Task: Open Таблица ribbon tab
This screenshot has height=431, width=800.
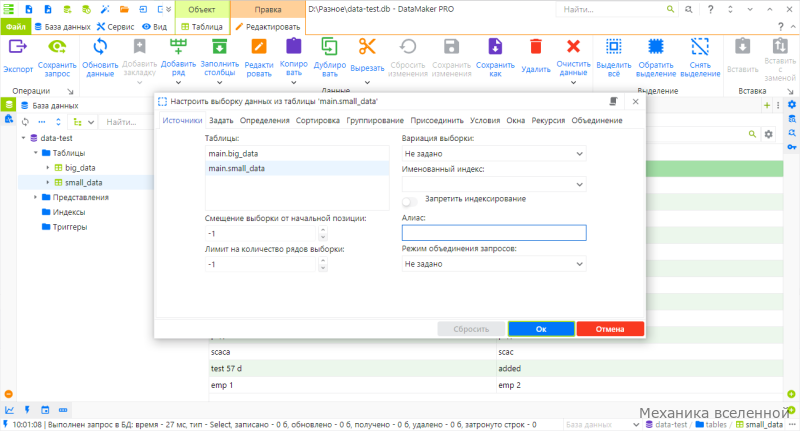Action: 202,27
